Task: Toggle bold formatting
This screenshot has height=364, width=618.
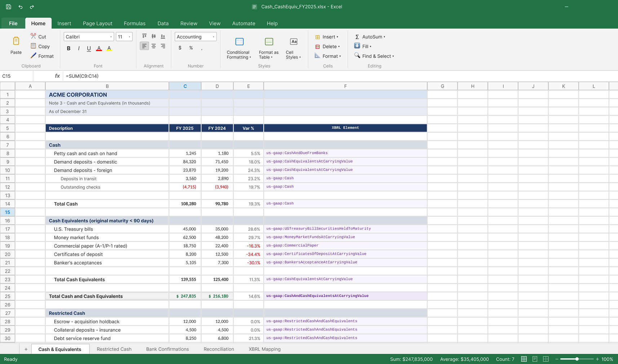Action: tap(69, 48)
